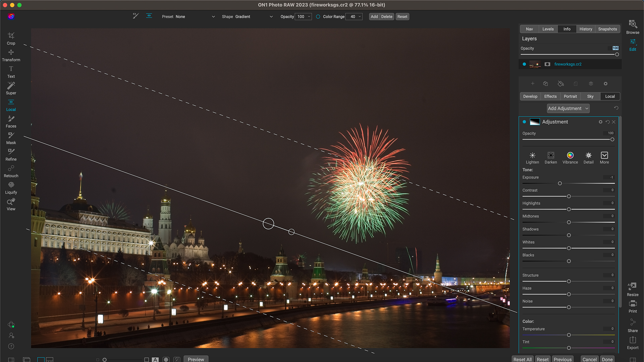Open the Add Adjustment dropdown
Viewport: 644px width, 362px height.
click(x=568, y=108)
